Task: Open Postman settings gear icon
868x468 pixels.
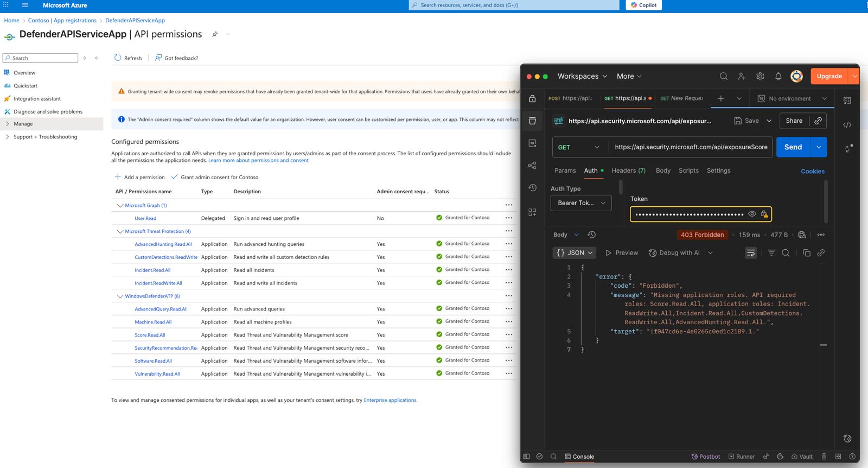Action: click(760, 77)
